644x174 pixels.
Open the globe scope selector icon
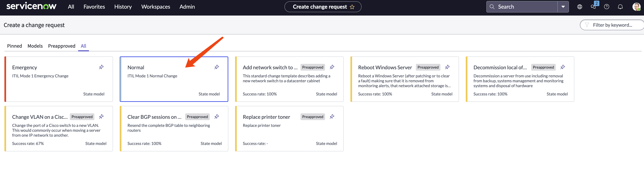[x=580, y=7]
